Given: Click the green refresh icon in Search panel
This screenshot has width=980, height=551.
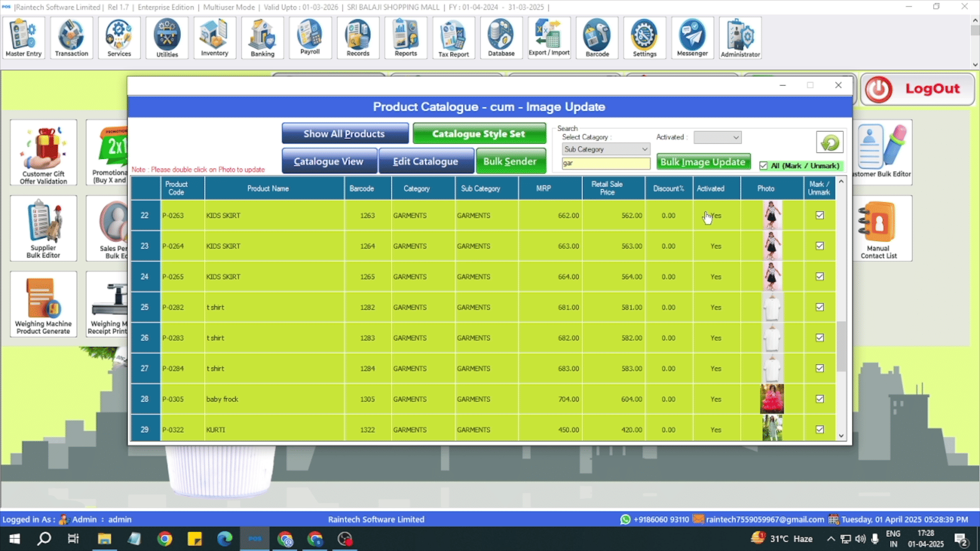Looking at the screenshot, I should point(829,142).
